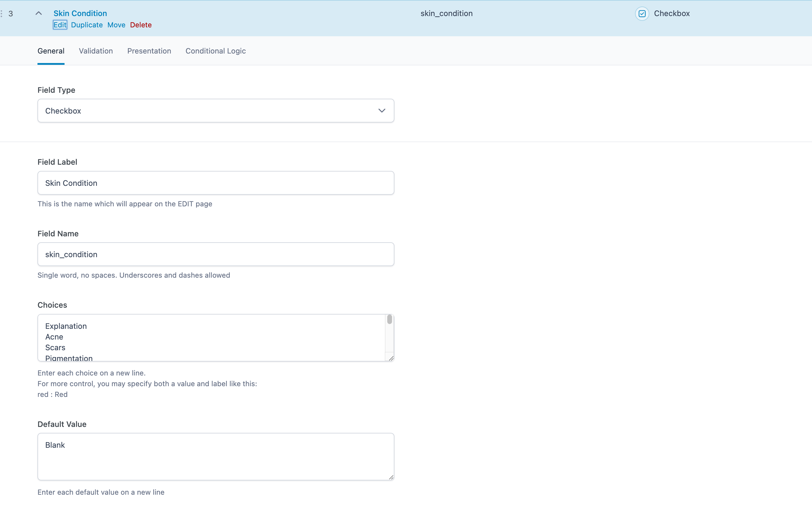Click into the Field Name input
Image resolution: width=812 pixels, height=506 pixels.
point(215,254)
